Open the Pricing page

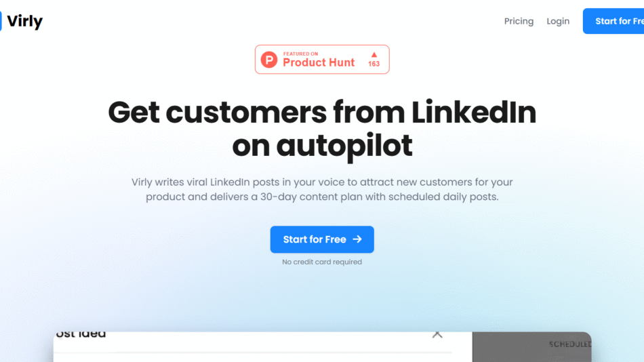[x=519, y=21]
